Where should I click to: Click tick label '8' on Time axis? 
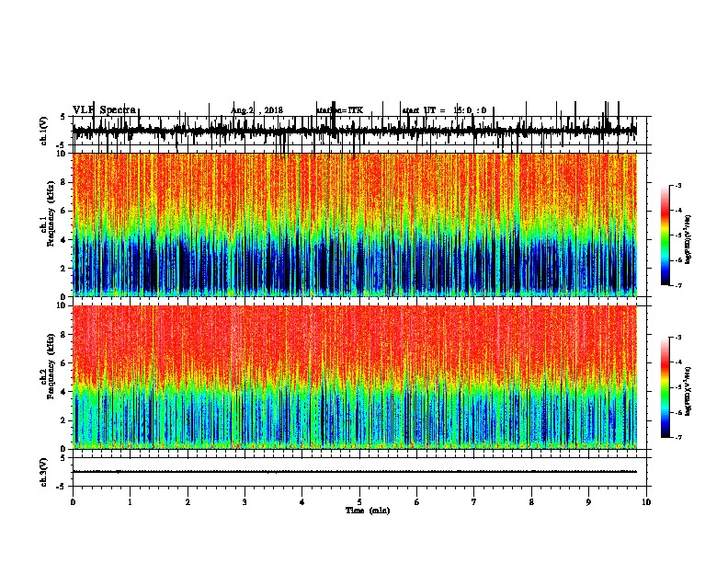pos(531,502)
